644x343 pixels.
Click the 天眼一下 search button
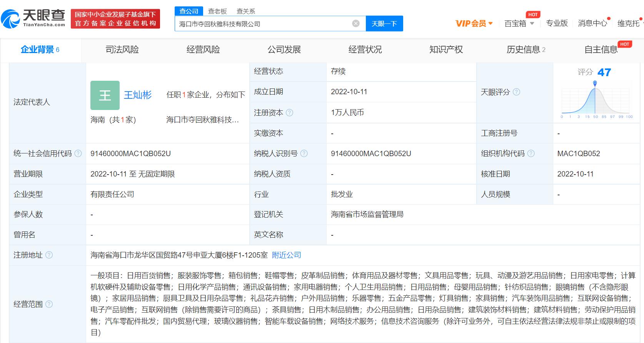point(384,23)
